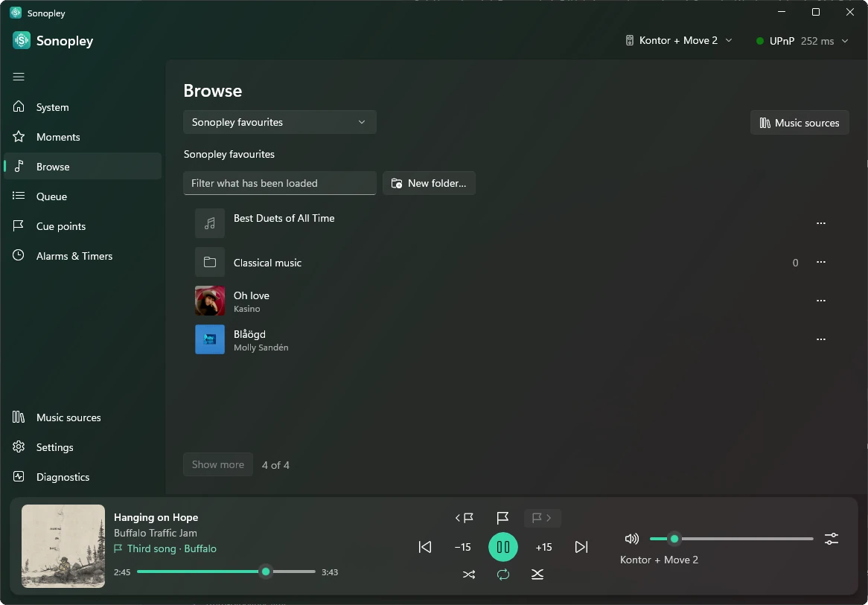This screenshot has height=605, width=868.
Task: Click the Sonopley logo icon in header
Action: (x=22, y=40)
